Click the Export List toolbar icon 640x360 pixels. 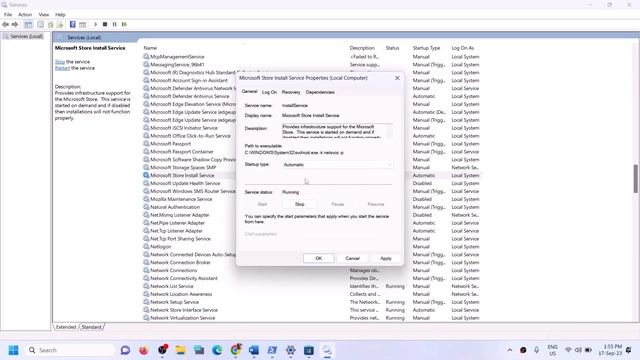pos(60,24)
